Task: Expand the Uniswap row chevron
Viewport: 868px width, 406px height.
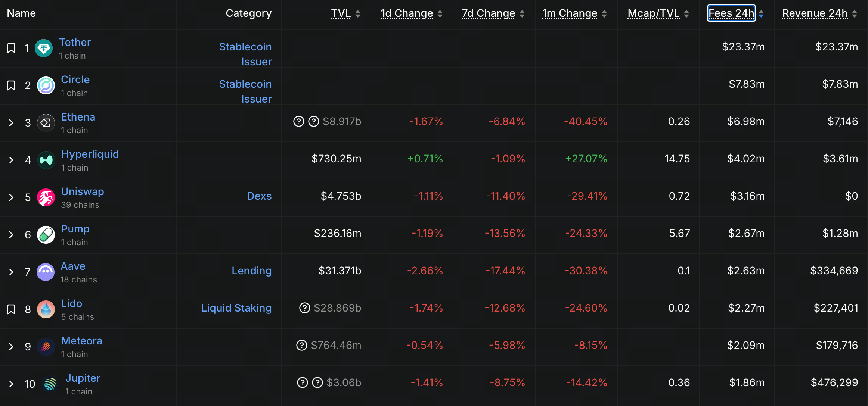Action: 11,197
